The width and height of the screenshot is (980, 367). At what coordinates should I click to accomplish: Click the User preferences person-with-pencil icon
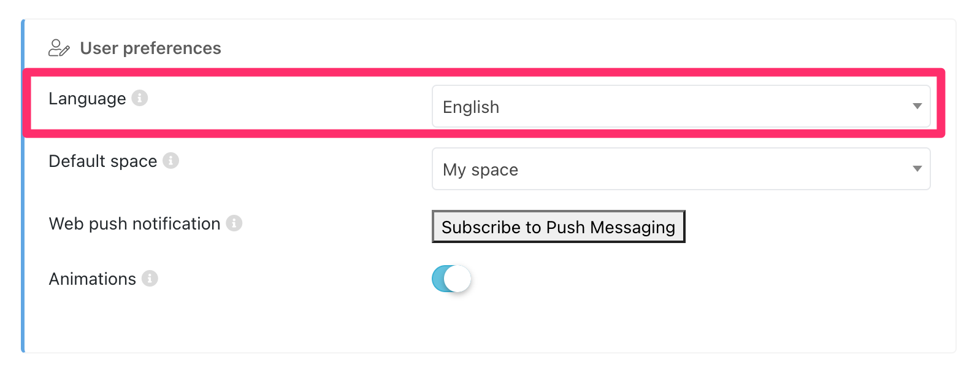point(59,47)
